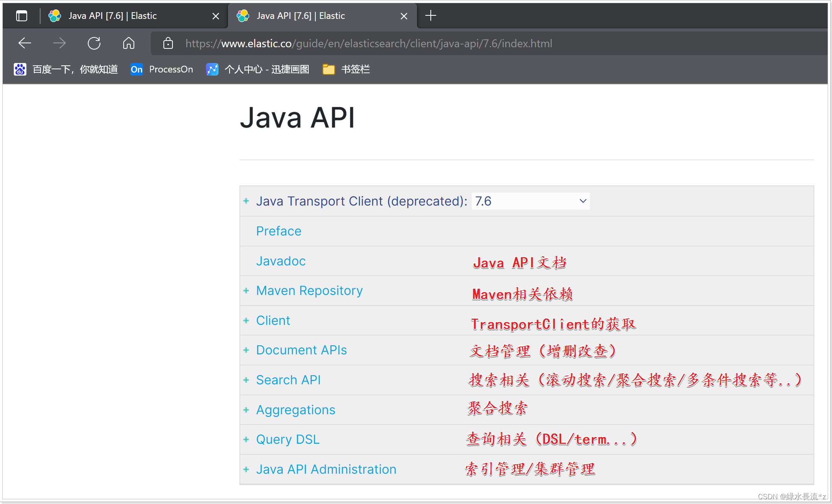Image resolution: width=832 pixels, height=504 pixels.
Task: Close the first Java API tab
Action: [x=216, y=16]
